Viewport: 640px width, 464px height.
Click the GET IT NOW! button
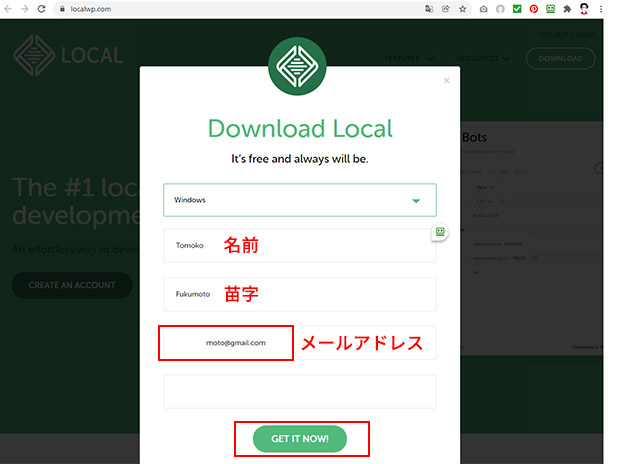coord(300,439)
